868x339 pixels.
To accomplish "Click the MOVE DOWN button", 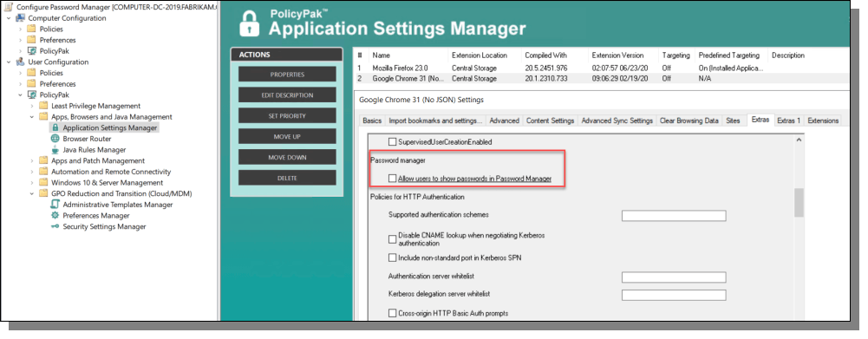I will [x=287, y=157].
